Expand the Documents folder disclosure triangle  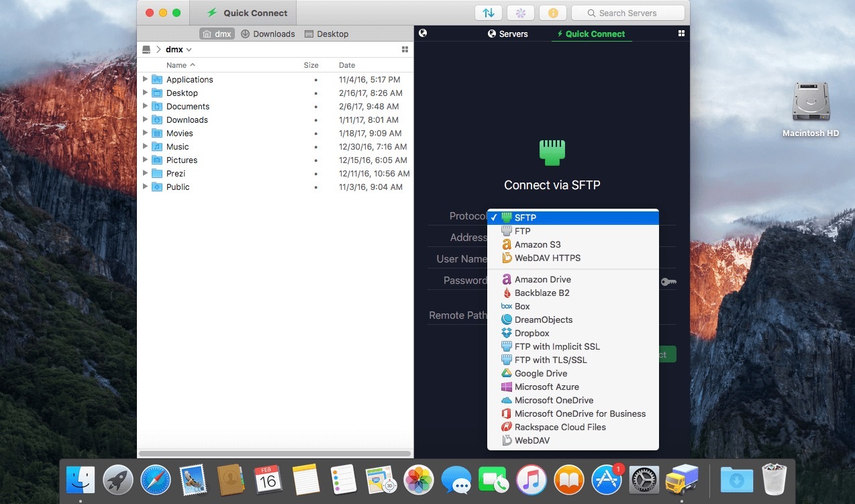click(x=145, y=106)
